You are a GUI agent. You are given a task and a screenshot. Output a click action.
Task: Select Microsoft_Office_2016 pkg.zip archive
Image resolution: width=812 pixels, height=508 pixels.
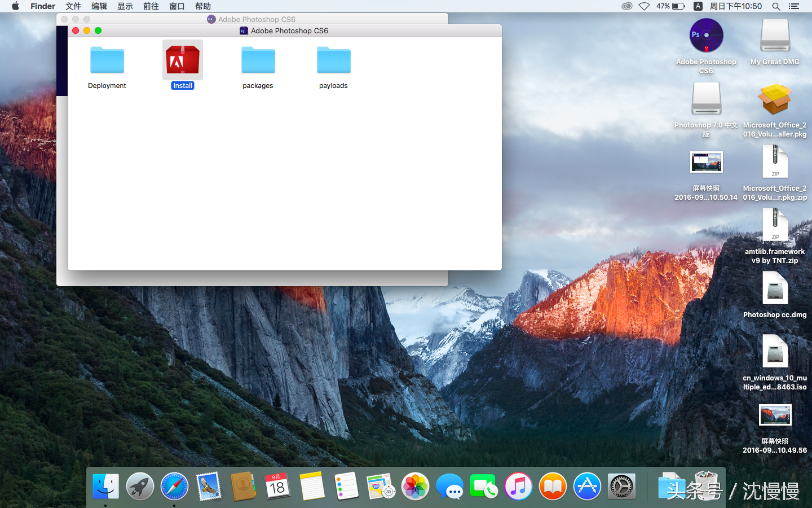pos(775,163)
